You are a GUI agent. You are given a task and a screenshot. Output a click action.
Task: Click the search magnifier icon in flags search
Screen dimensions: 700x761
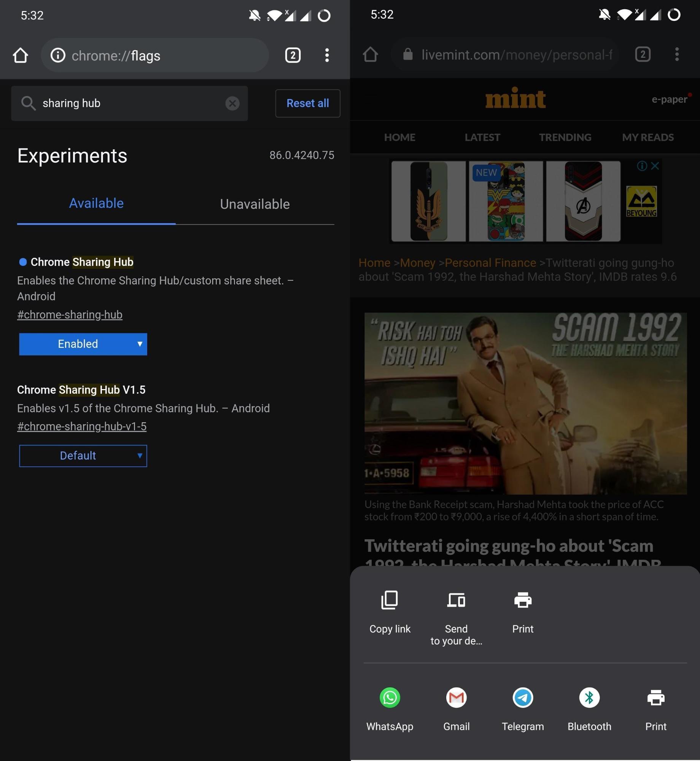coord(28,103)
